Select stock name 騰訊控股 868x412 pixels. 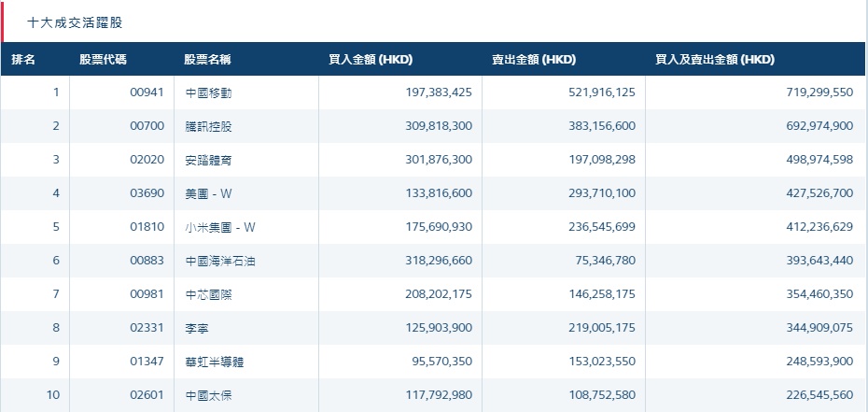(x=207, y=126)
